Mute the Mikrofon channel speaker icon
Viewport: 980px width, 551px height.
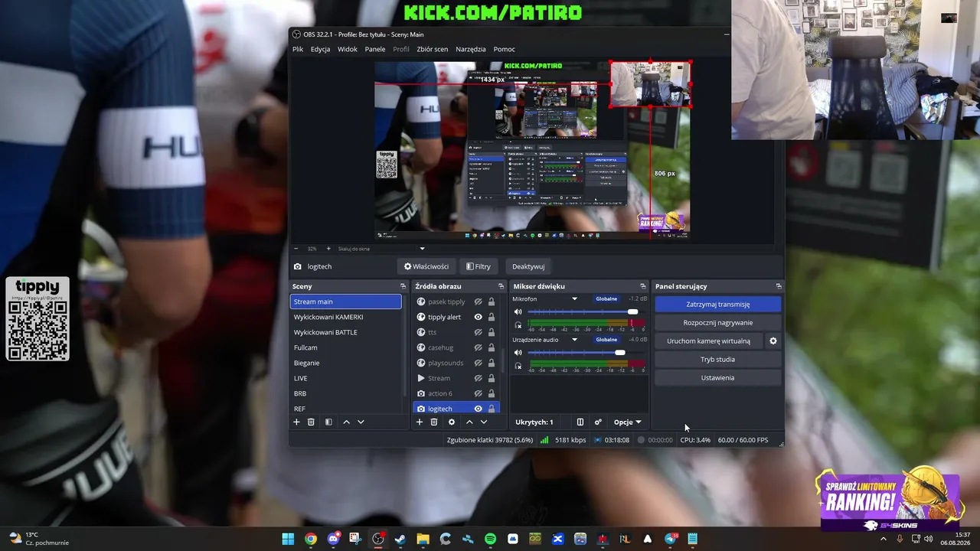(518, 311)
